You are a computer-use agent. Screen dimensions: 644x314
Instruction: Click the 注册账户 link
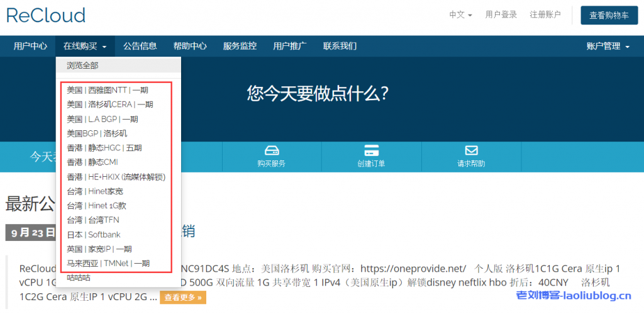[545, 15]
